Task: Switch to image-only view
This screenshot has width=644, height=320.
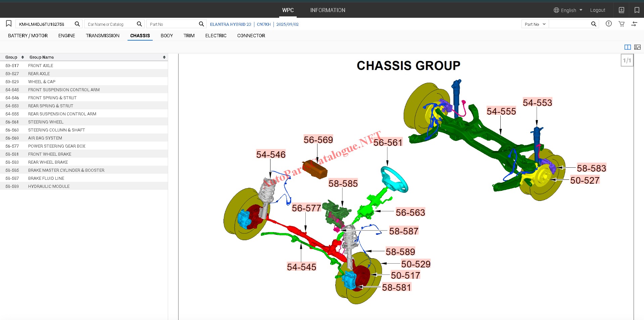Action: tap(637, 47)
